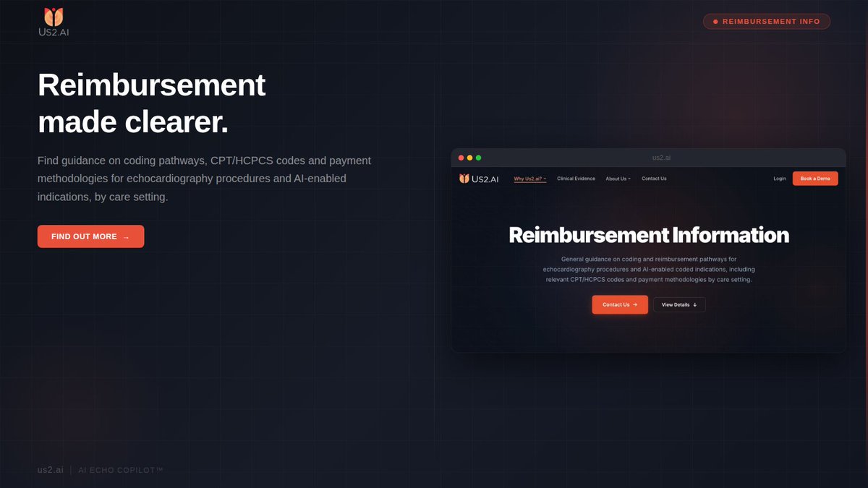
Task: Click the Find Out More button
Action: (90, 236)
